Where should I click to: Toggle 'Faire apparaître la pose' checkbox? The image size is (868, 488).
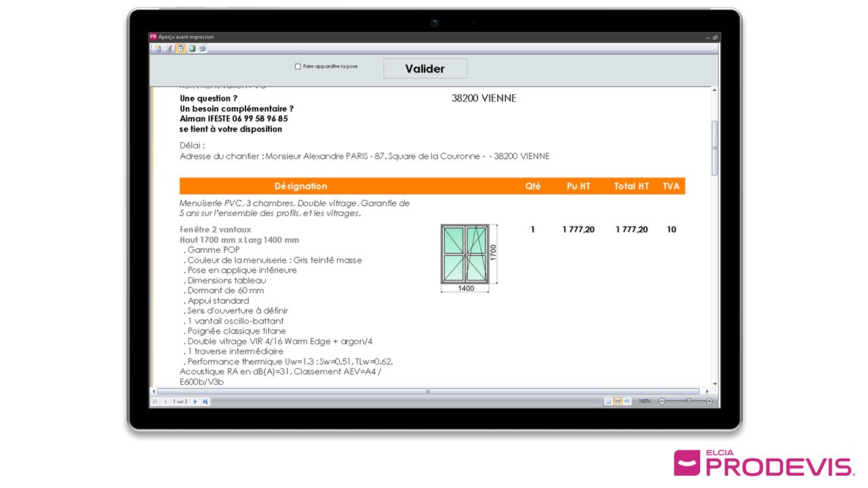point(298,66)
